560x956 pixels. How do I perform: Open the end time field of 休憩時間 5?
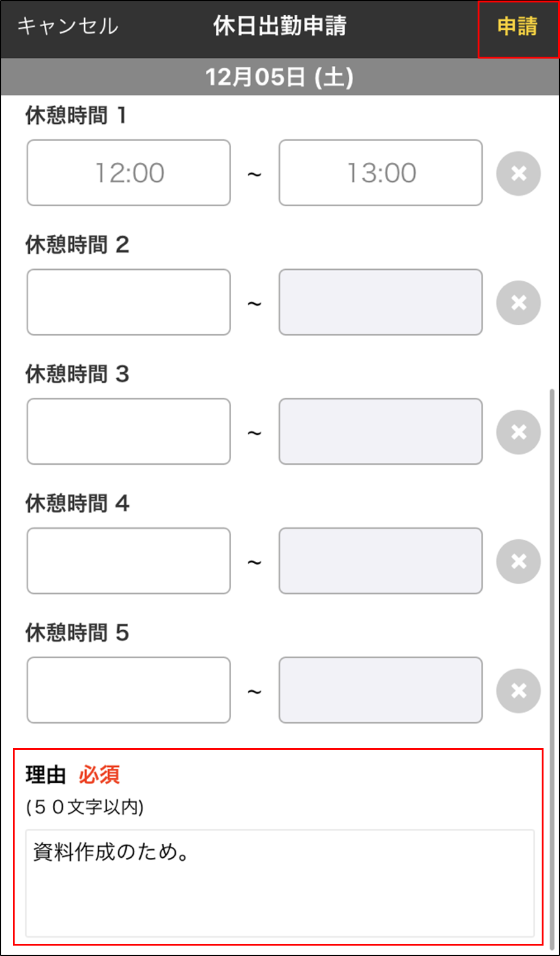[x=380, y=690]
